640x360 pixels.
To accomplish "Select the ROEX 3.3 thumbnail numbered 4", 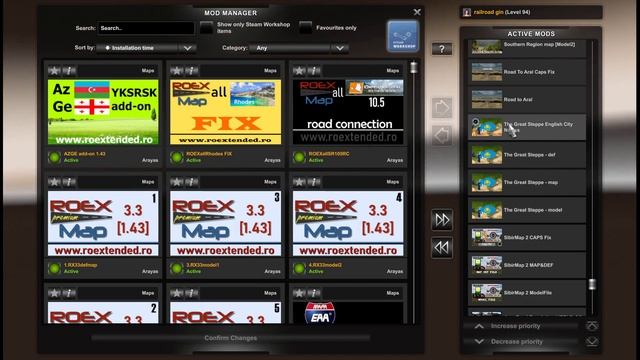I will click(348, 223).
